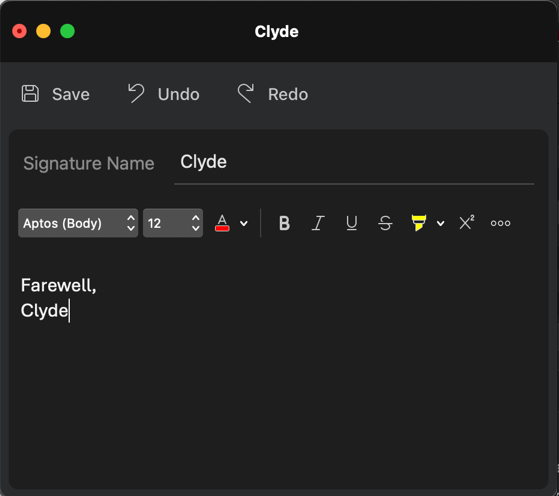
Task: Click the Save floppy disk icon
Action: click(x=30, y=94)
